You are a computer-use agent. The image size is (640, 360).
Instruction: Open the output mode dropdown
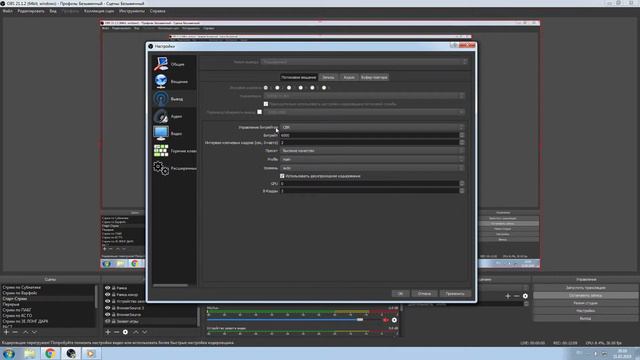[364, 62]
